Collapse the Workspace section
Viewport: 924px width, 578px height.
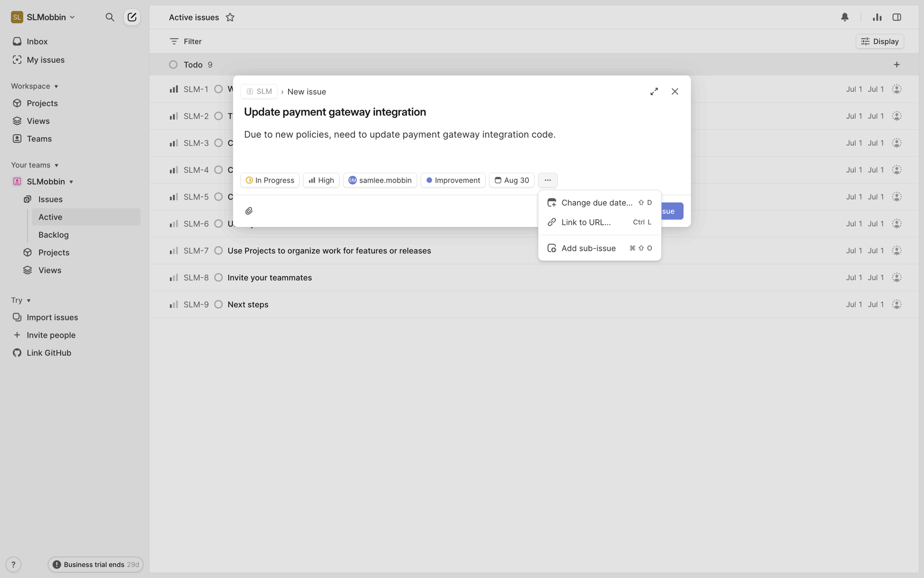tap(35, 86)
